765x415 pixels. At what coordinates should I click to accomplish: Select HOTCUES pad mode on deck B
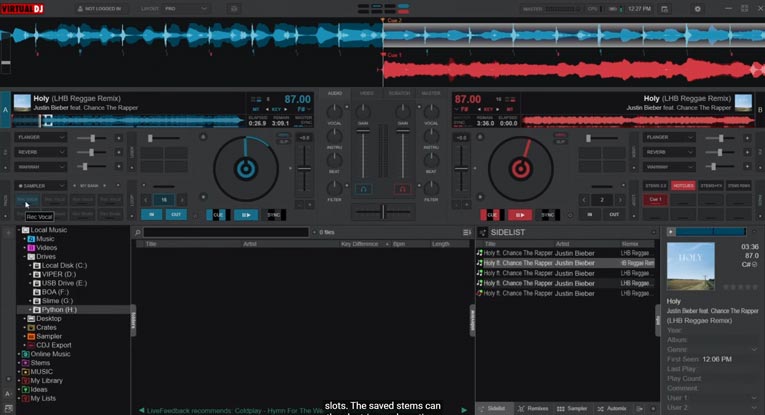[684, 186]
